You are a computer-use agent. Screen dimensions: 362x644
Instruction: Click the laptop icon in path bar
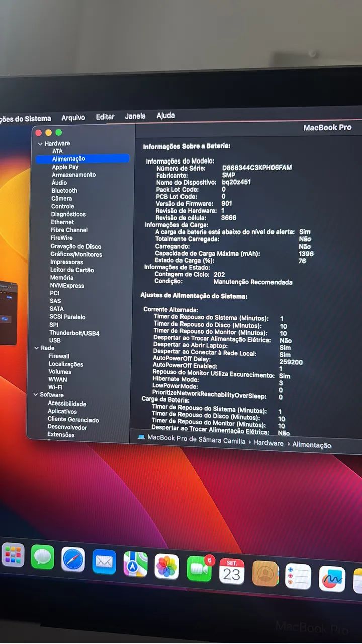click(141, 437)
